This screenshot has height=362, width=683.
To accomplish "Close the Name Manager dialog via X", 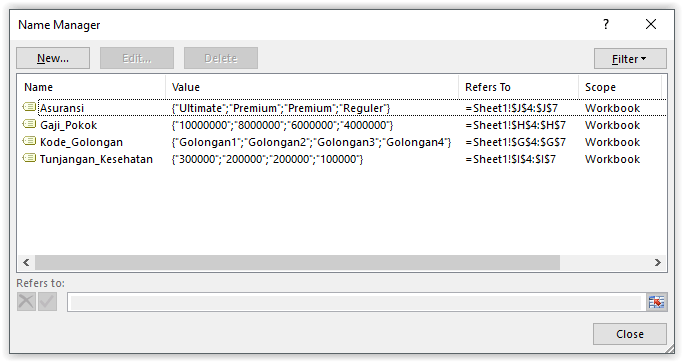I will (651, 24).
